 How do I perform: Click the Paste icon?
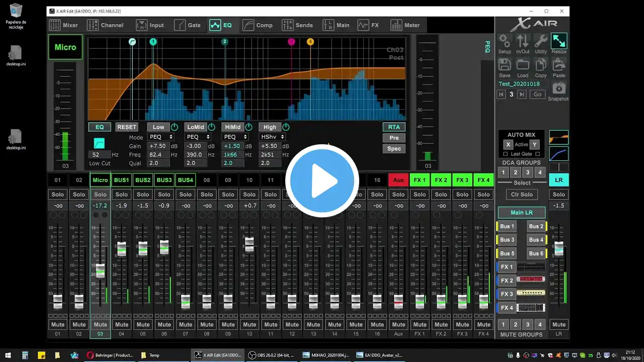point(559,65)
